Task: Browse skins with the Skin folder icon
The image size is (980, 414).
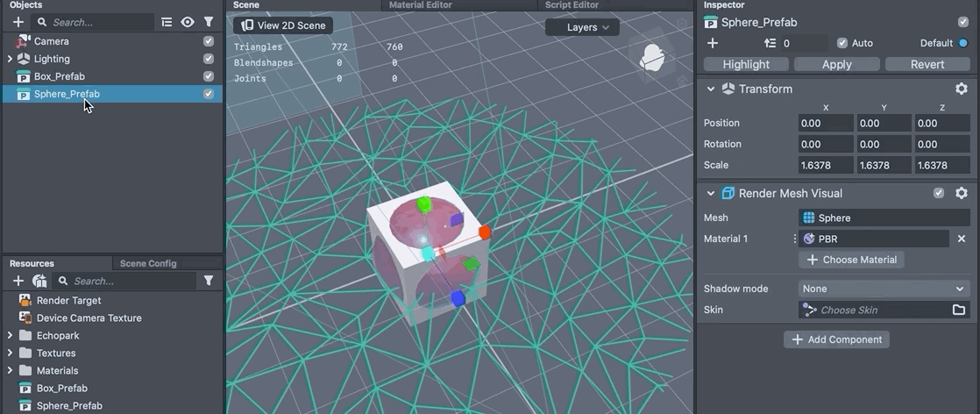Action: [959, 310]
